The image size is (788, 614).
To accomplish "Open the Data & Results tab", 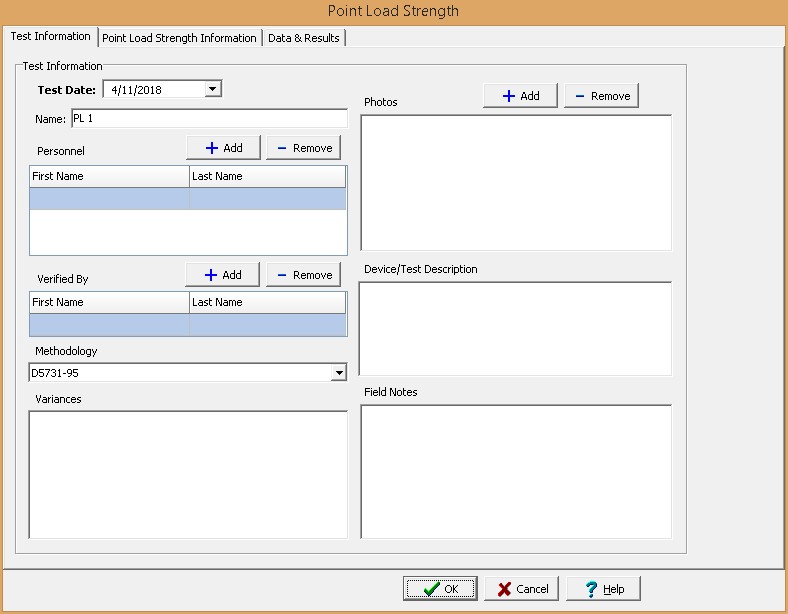I will pyautogui.click(x=304, y=38).
